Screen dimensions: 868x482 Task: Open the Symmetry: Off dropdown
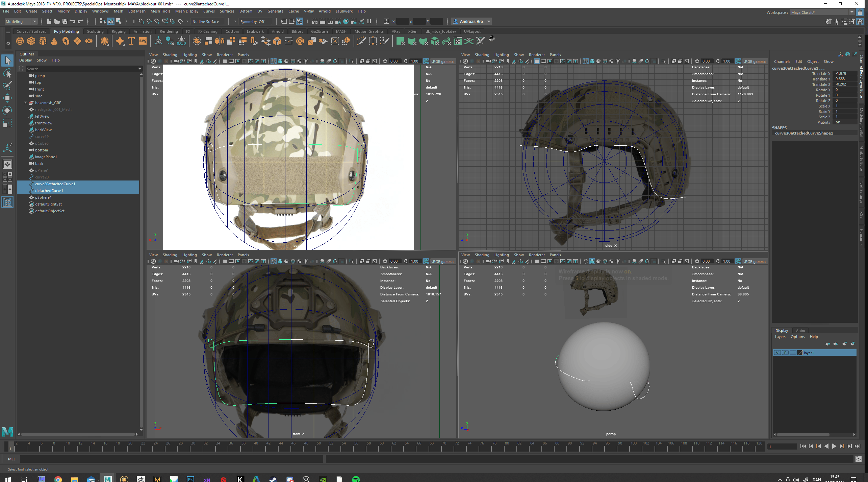(x=255, y=21)
